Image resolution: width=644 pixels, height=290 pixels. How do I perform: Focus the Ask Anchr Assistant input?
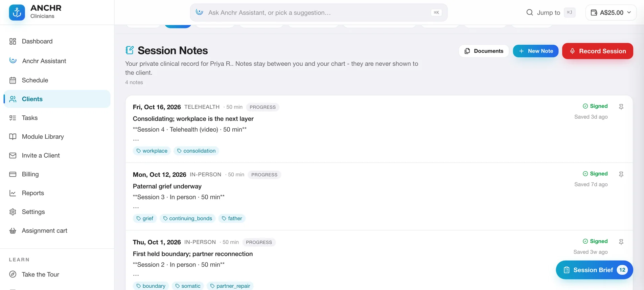coord(319,13)
